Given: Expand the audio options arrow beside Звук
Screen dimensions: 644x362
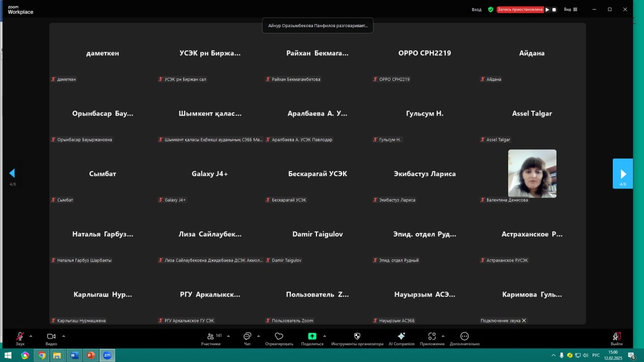Looking at the screenshot, I should 31,336.
